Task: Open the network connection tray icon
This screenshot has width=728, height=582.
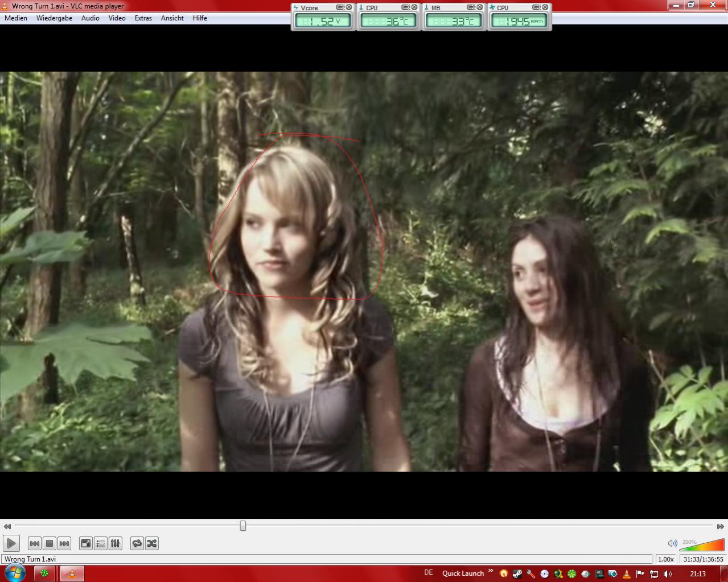Action: 654,573
